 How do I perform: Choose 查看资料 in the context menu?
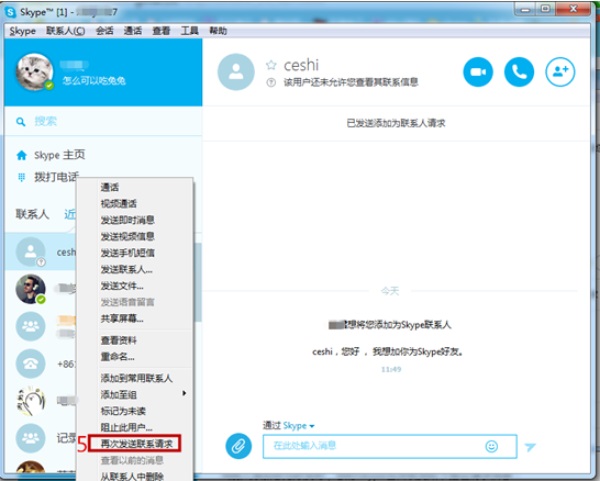135,340
